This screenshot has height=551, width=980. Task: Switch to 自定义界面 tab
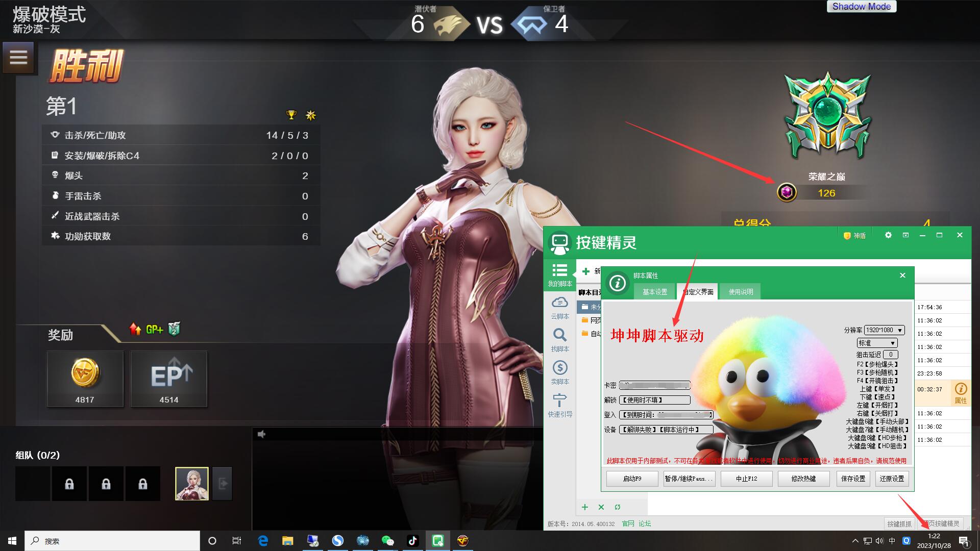coord(697,292)
